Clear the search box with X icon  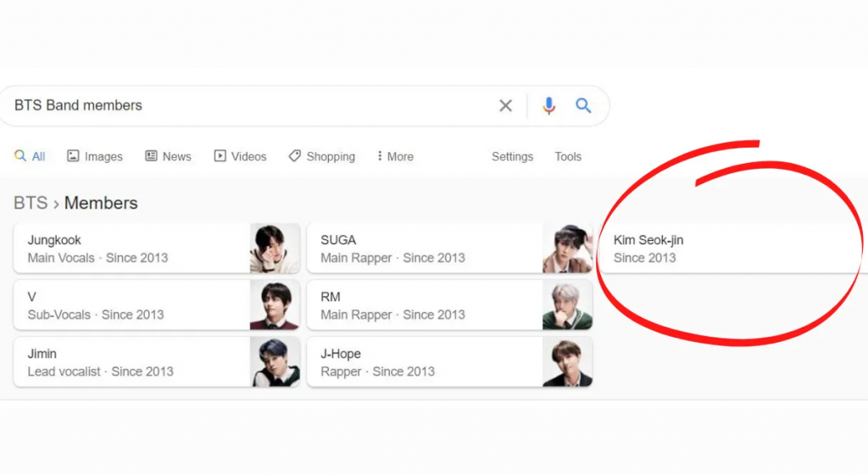505,105
